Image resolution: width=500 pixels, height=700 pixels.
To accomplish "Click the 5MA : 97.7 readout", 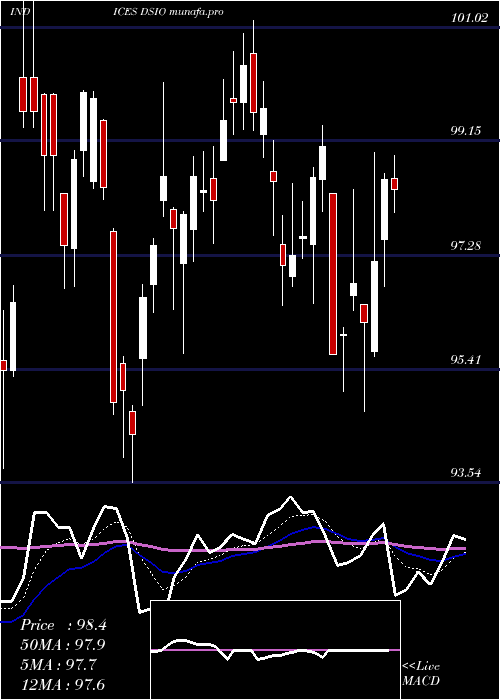I will coord(58,665).
